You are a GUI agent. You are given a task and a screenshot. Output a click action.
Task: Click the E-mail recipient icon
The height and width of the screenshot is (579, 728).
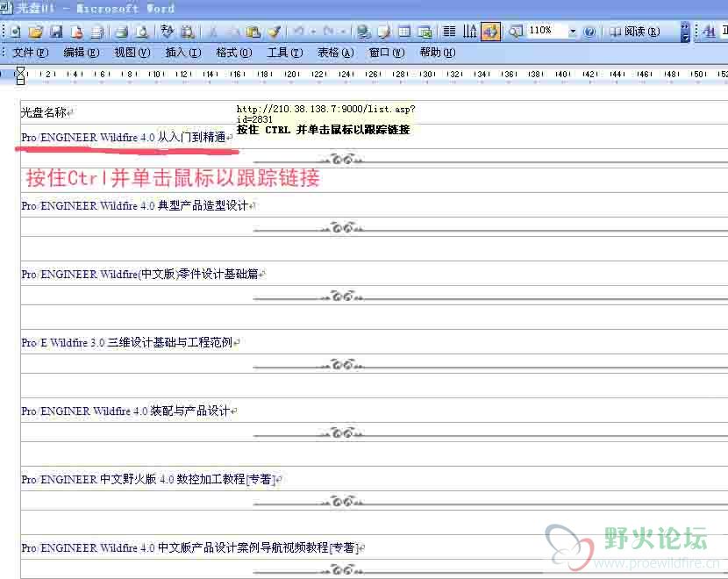pyautogui.click(x=97, y=32)
